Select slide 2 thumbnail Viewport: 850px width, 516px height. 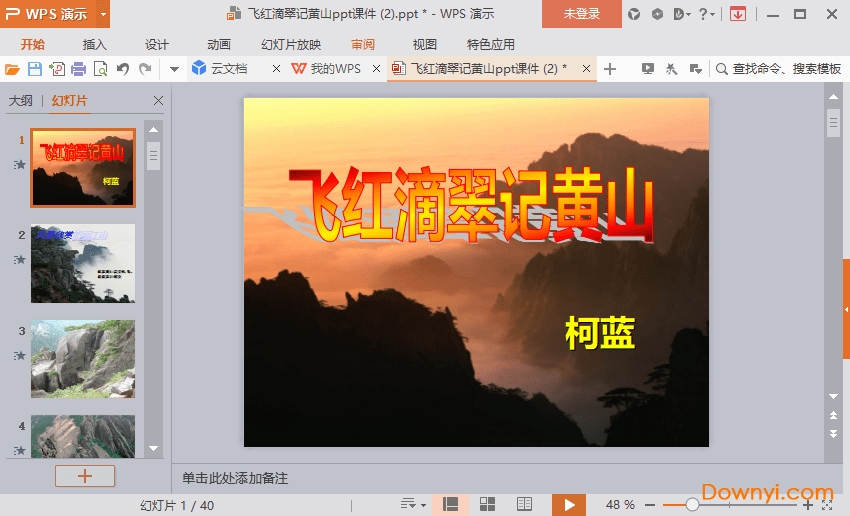(x=83, y=263)
